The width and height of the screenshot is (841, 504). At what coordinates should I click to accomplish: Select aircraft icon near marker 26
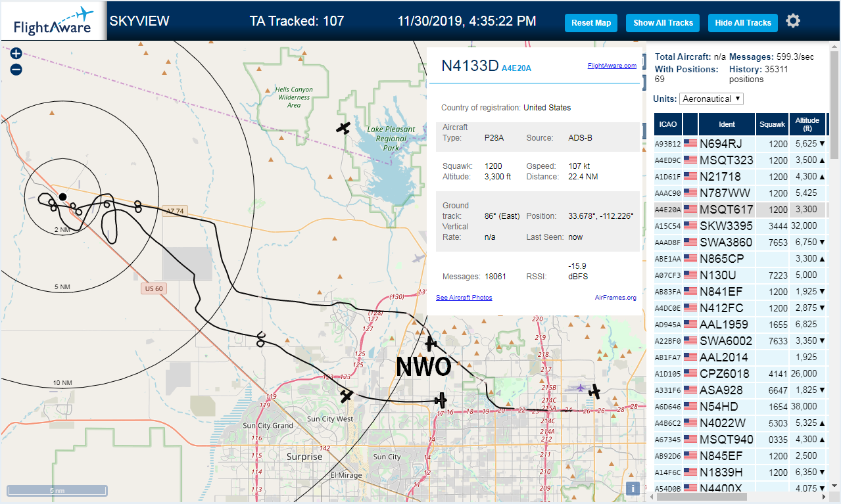coord(594,392)
